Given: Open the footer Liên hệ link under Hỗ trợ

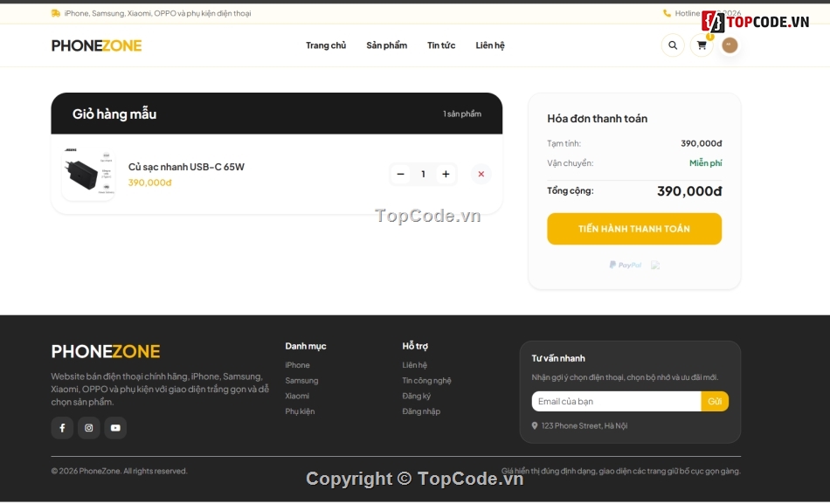Looking at the screenshot, I should pyautogui.click(x=414, y=365).
